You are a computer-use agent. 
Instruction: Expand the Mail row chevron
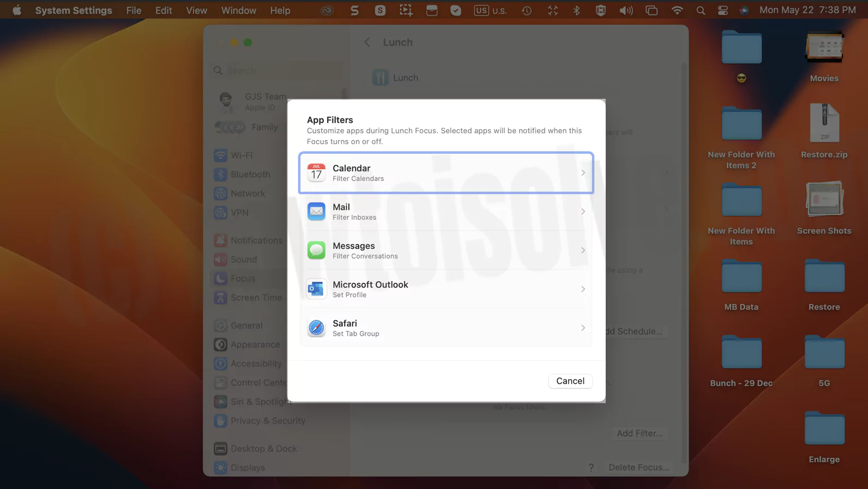click(583, 211)
